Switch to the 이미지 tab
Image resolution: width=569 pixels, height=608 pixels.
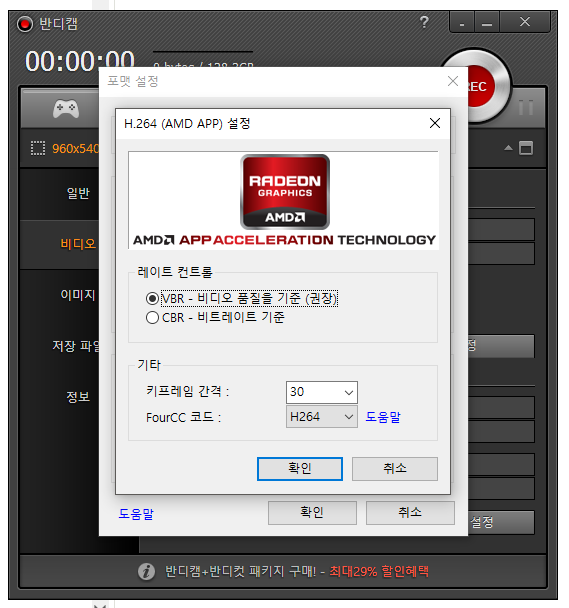(x=78, y=295)
